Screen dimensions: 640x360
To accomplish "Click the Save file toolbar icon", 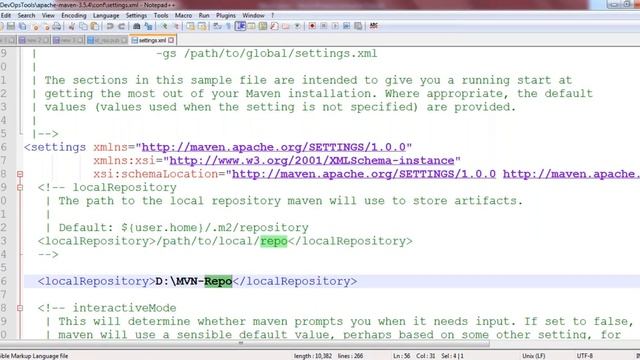I will 11,26.
